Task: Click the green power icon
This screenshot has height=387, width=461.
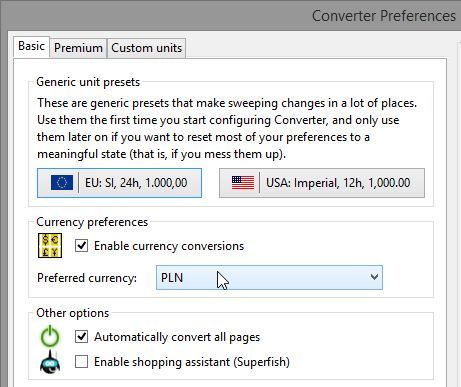Action: pos(50,336)
